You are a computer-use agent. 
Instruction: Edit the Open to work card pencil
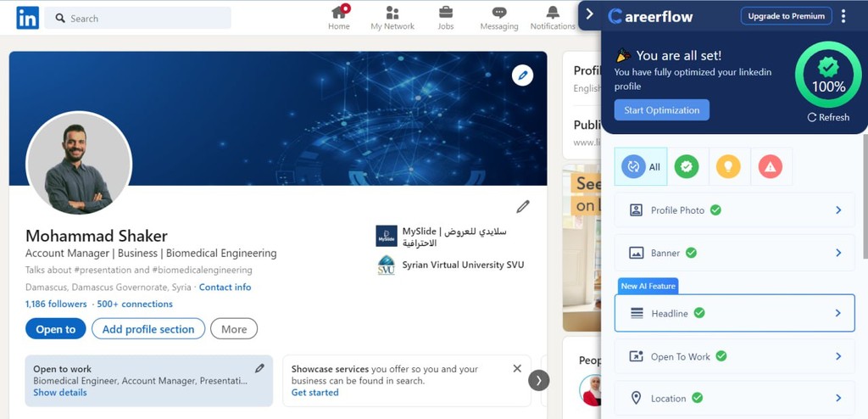pyautogui.click(x=259, y=368)
